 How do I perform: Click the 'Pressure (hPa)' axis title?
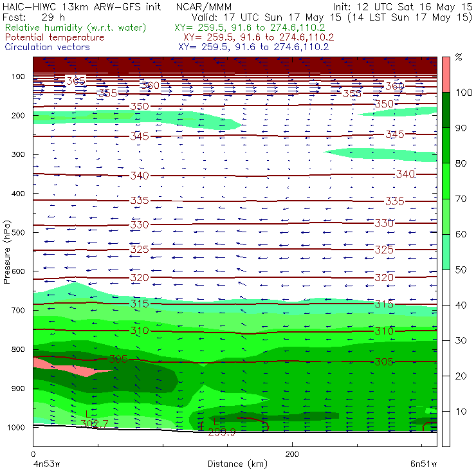click(x=6, y=252)
